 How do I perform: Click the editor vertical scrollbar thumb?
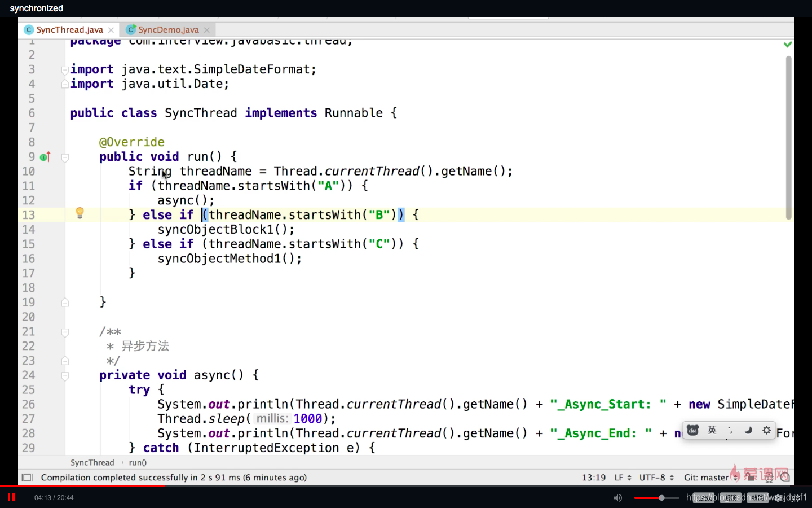(788, 138)
